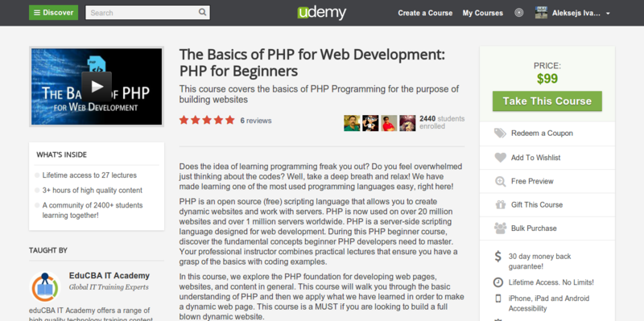
Task: Click 'Global IT Training Experts' tagline
Action: [x=109, y=287]
